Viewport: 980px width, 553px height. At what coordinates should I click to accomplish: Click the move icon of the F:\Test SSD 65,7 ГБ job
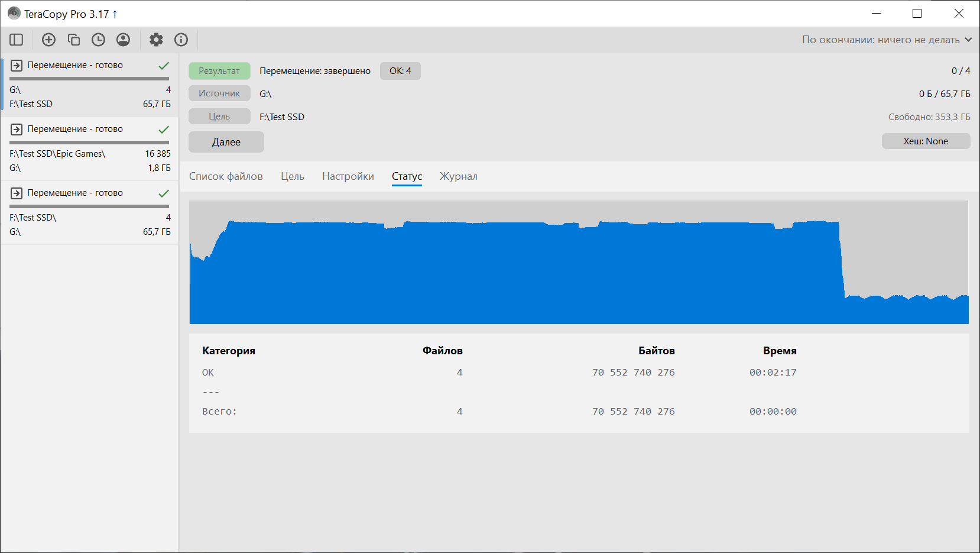tap(17, 65)
